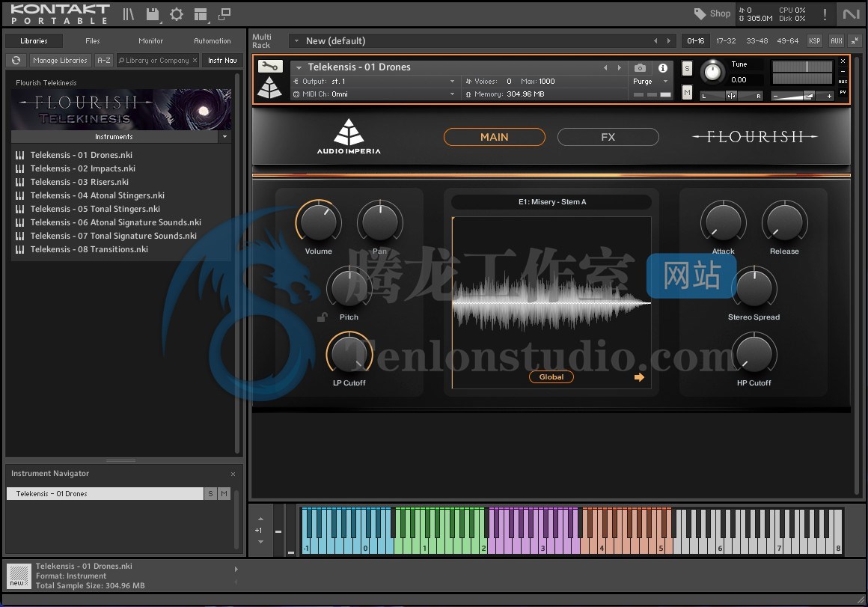The height and width of the screenshot is (607, 868).
Task: Toggle solo S in Instrument Navigator
Action: tap(210, 493)
